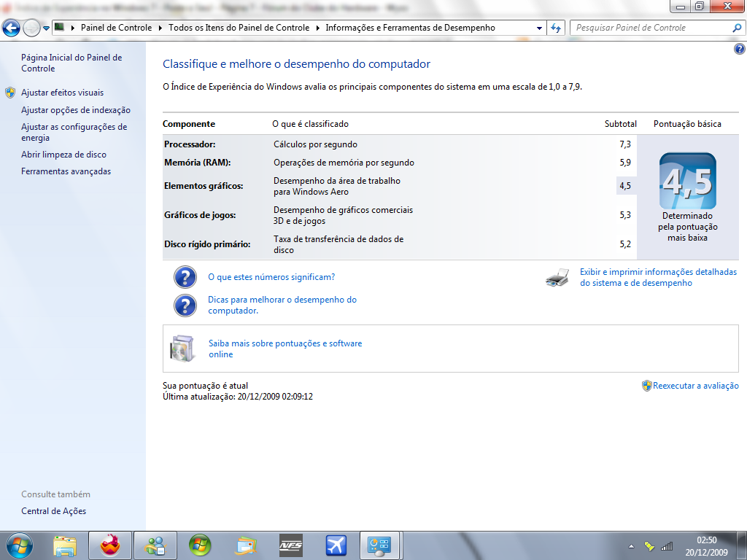Open O que estes números significam?

tap(271, 277)
